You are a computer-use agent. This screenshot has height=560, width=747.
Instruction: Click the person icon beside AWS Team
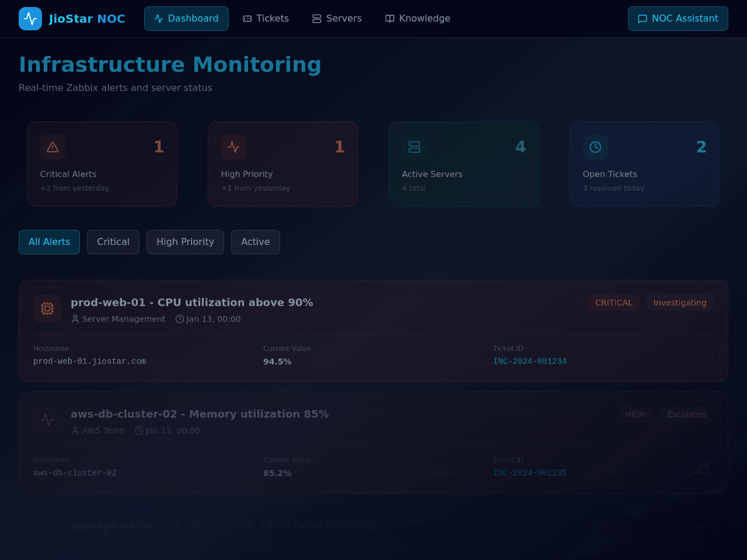click(x=75, y=430)
